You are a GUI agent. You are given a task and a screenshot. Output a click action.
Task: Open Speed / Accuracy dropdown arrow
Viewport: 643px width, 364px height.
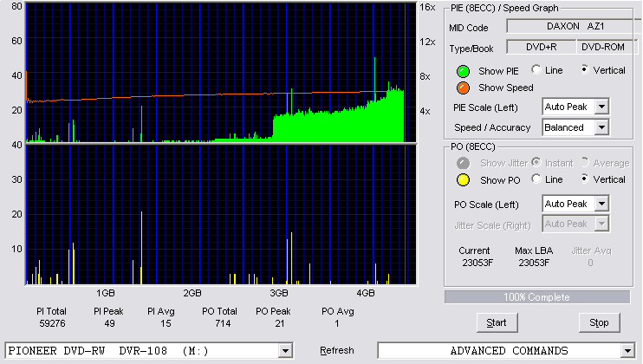pos(601,127)
